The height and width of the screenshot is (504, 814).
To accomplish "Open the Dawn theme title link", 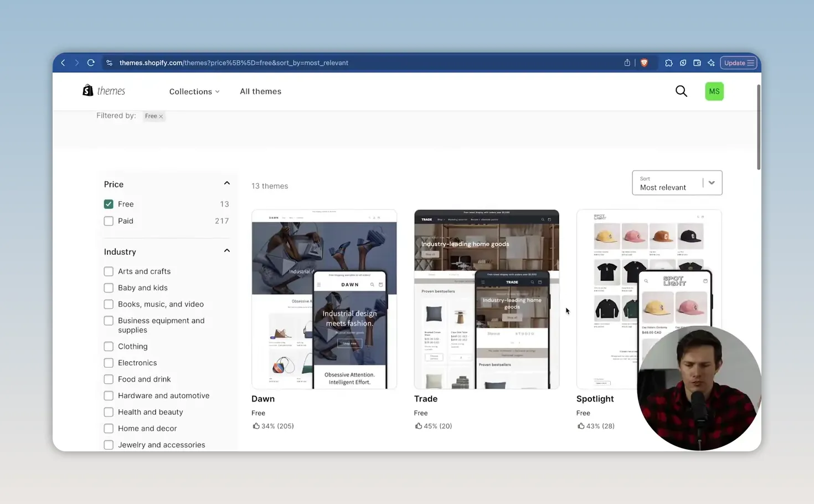I will (x=263, y=399).
